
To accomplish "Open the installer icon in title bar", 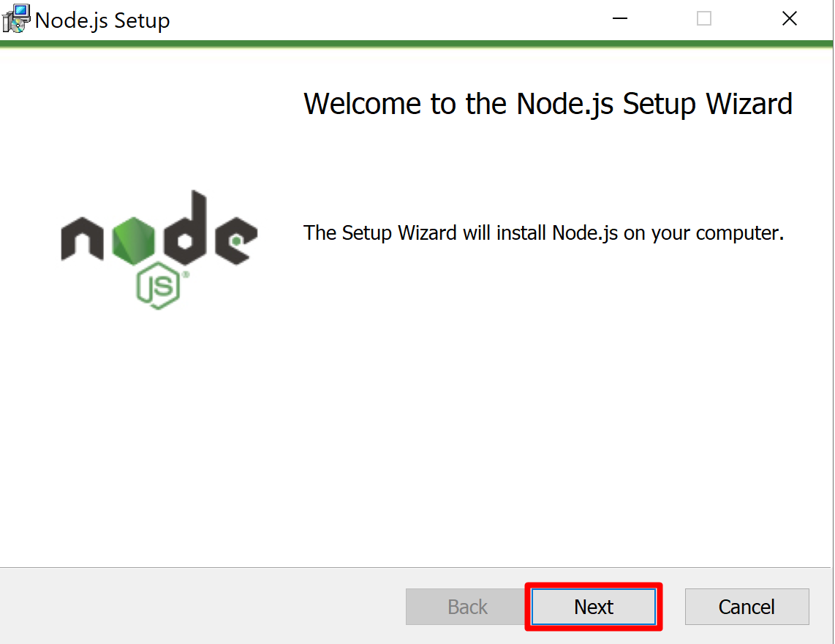I will (x=16, y=19).
